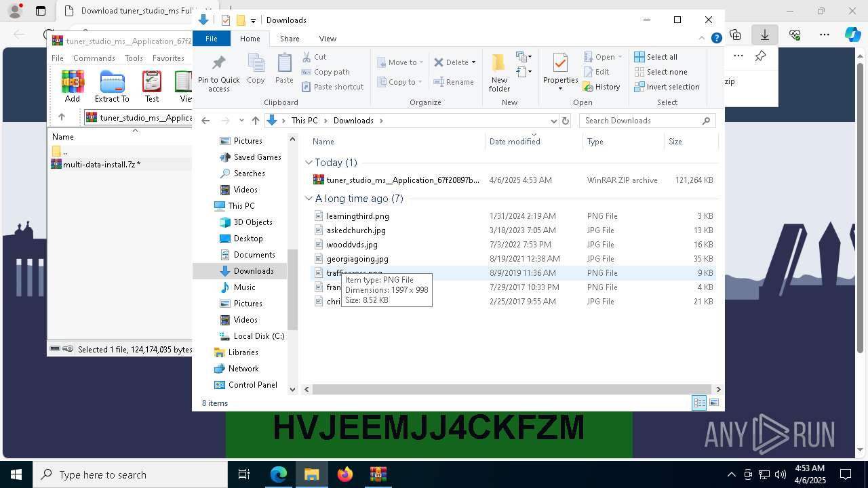Open Explorer Help question mark icon
Viewport: 868px width, 488px height.
pos(716,39)
